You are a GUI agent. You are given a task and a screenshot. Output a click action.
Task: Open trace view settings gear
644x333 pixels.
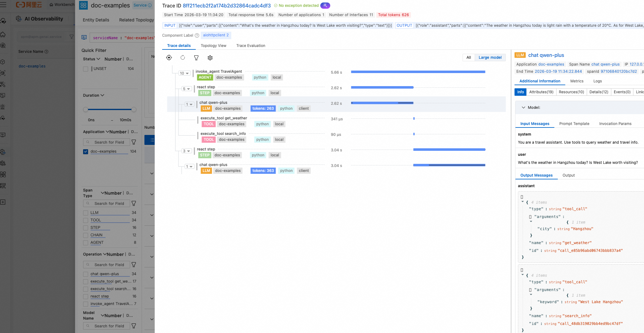[x=210, y=58]
